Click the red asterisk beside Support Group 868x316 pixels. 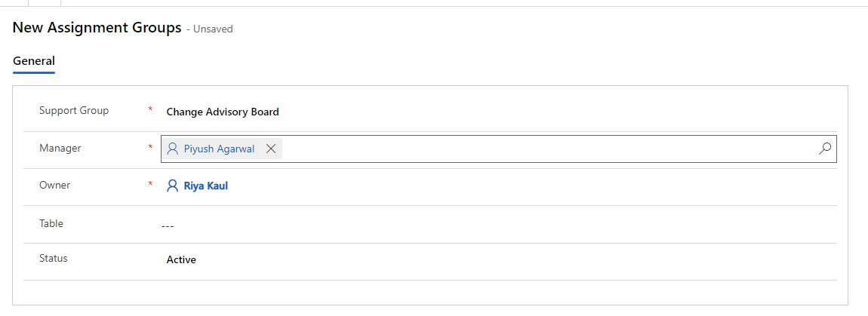tap(150, 109)
